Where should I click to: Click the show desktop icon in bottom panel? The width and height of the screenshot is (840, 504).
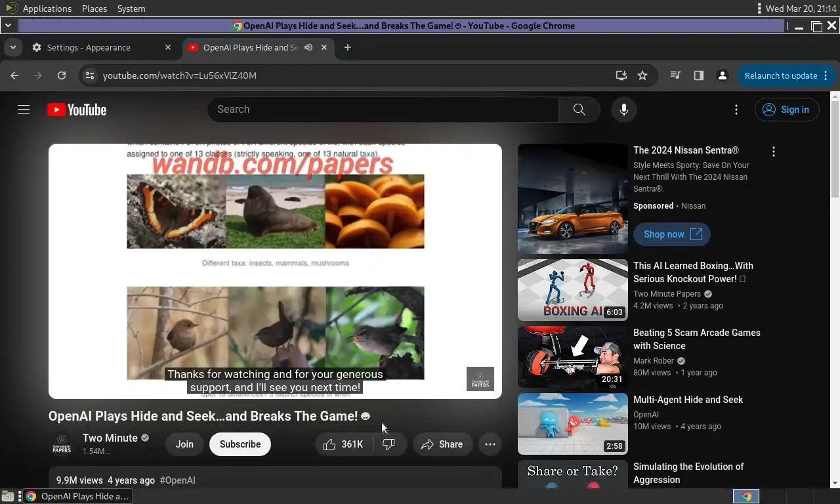pyautogui.click(x=8, y=496)
